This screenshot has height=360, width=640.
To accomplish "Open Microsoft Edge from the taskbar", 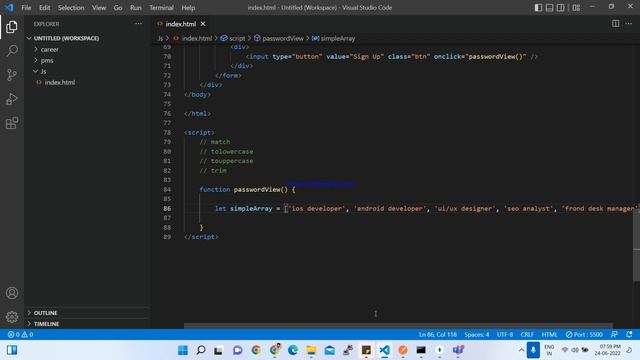I will (293, 350).
